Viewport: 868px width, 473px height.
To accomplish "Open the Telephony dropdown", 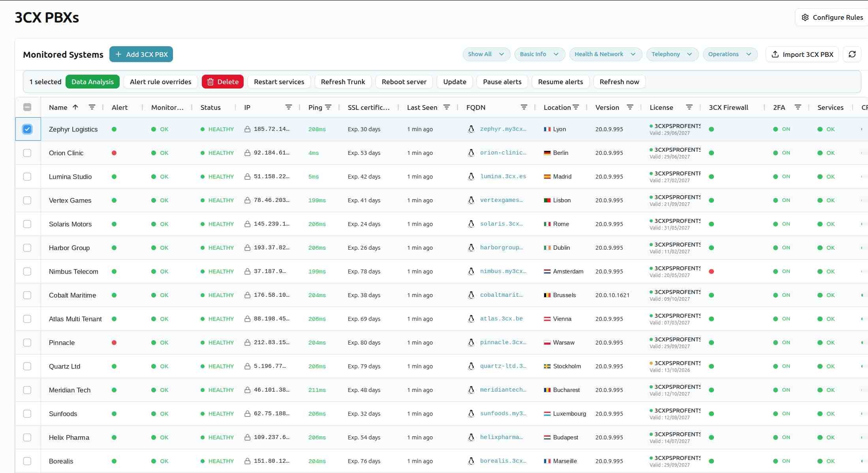I will (x=672, y=54).
